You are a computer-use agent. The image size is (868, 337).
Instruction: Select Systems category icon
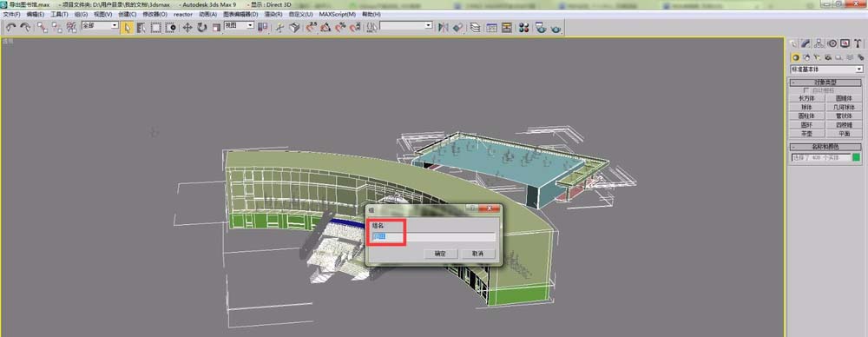click(860, 57)
